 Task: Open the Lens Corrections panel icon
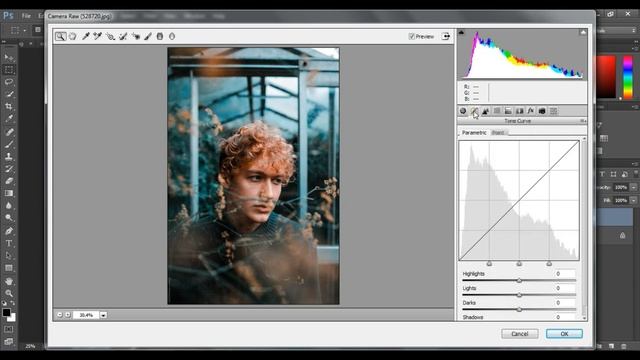(520, 111)
